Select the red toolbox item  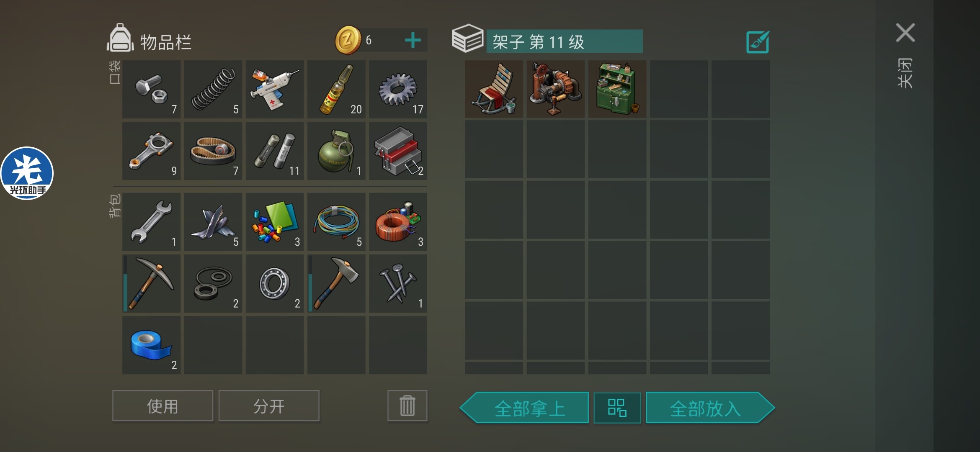[x=398, y=151]
